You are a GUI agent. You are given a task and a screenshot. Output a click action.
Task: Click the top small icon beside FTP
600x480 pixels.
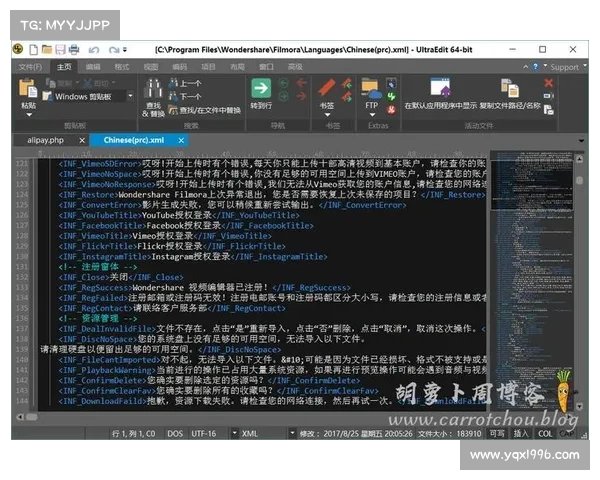point(391,83)
